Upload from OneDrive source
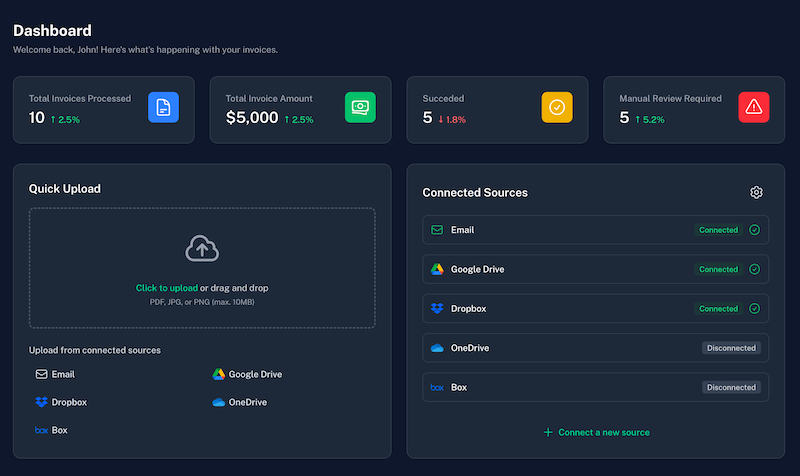800x476 pixels. pyautogui.click(x=239, y=403)
